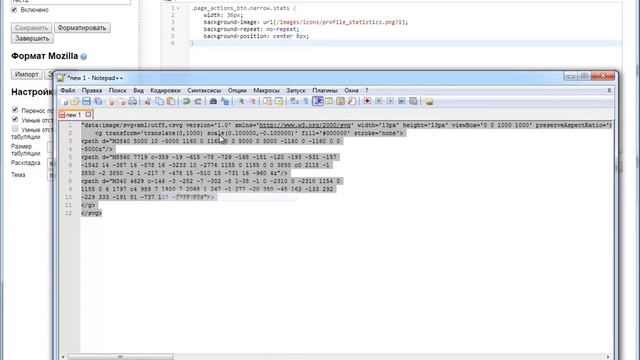Image resolution: width=640 pixels, height=360 pixels.
Task: Open the Макросы menu in Notepad++
Action: (x=267, y=90)
